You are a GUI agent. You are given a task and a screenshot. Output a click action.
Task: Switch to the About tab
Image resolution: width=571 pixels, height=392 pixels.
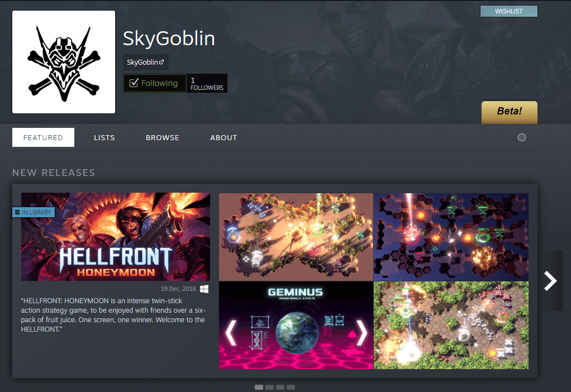tap(223, 137)
